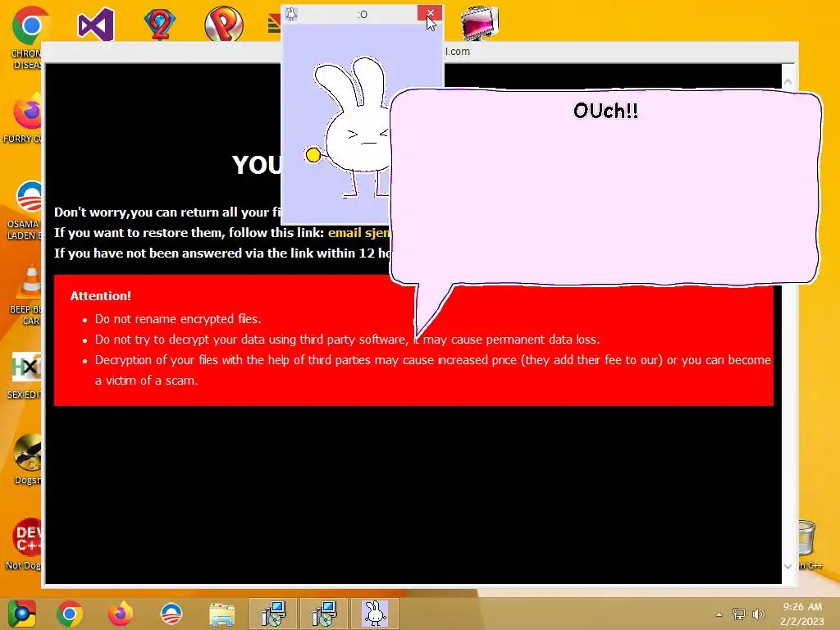This screenshot has height=630, width=840.
Task: Click the multicolor Chrome taskbar button at far left
Action: [x=22, y=614]
